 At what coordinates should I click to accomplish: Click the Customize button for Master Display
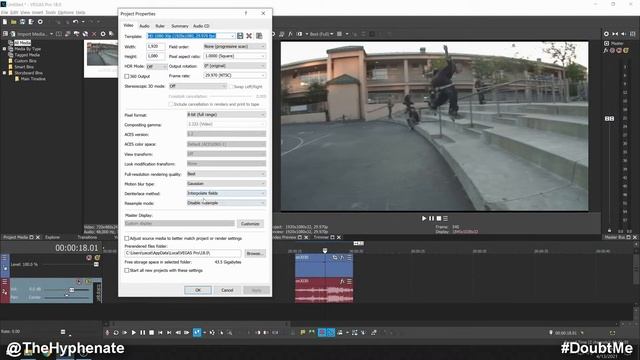(x=250, y=224)
